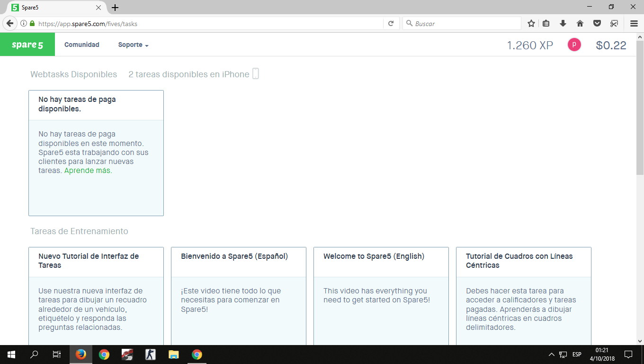This screenshot has height=364, width=644.
Task: Click the taskbar clock and date
Action: pos(602,354)
